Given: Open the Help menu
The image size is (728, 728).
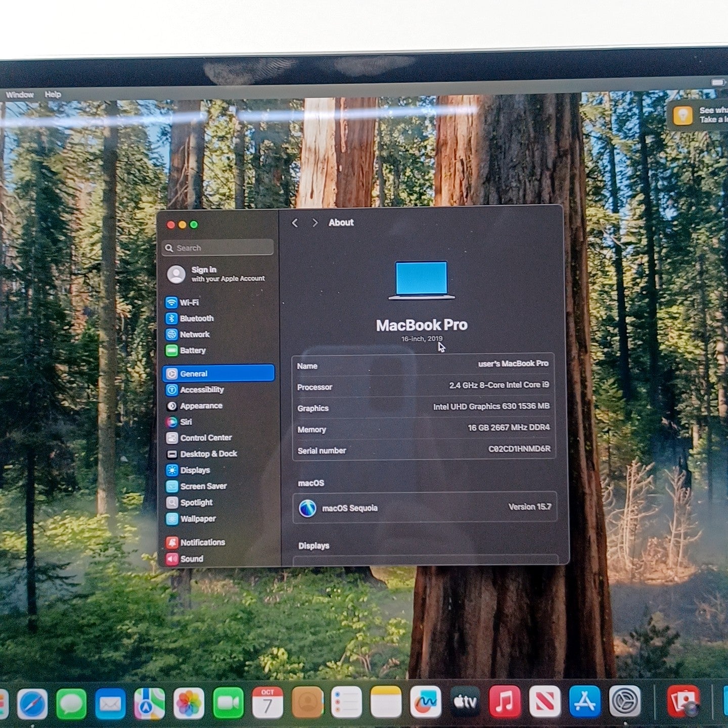Looking at the screenshot, I should tap(53, 95).
